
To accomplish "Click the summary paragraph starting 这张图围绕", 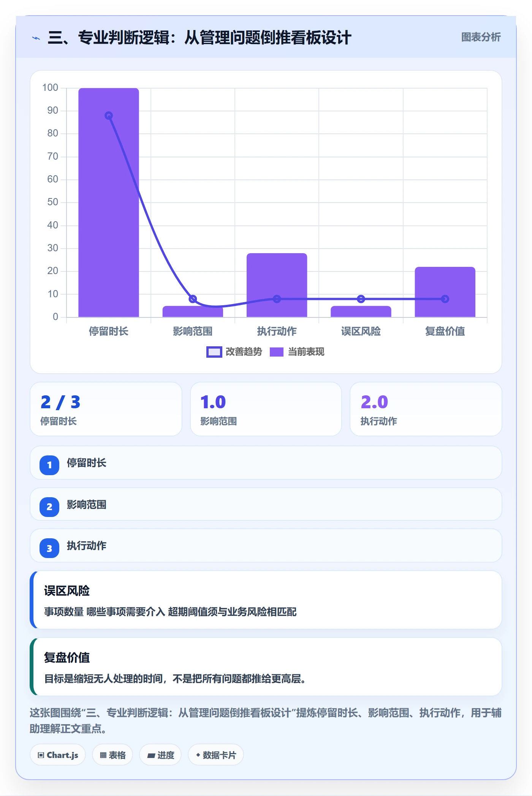I will point(266,721).
